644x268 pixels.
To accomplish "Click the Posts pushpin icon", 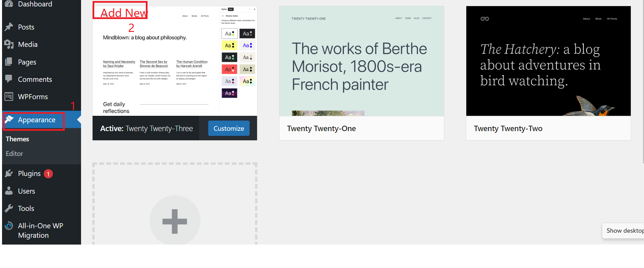I will click(x=9, y=27).
